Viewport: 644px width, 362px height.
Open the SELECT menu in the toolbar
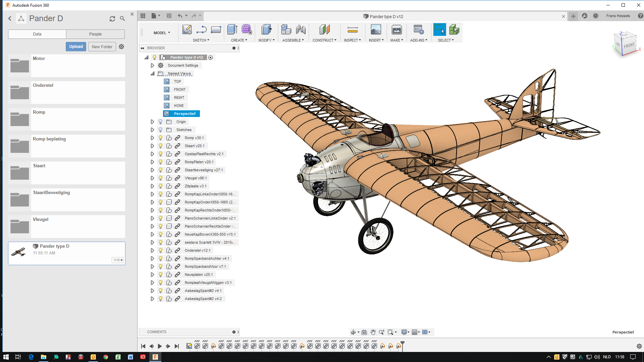[445, 40]
